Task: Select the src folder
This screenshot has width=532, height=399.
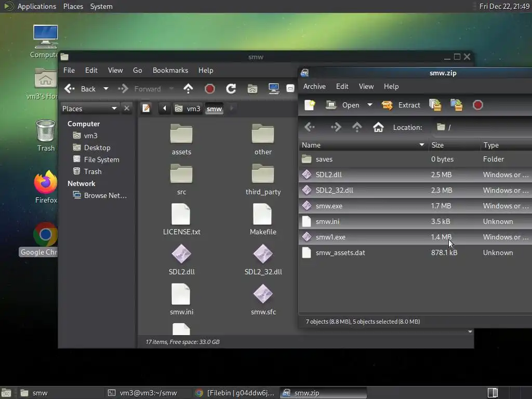Action: point(181,180)
